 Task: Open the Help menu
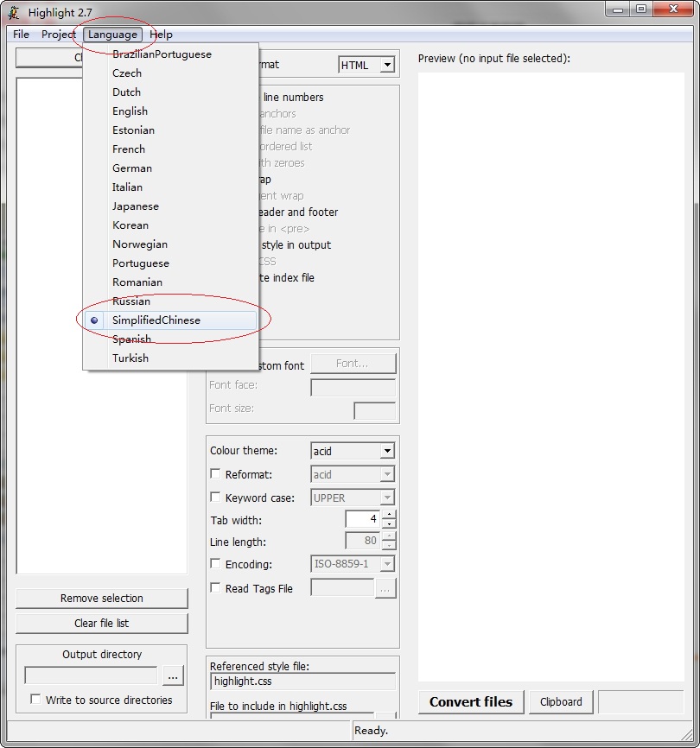tap(161, 35)
